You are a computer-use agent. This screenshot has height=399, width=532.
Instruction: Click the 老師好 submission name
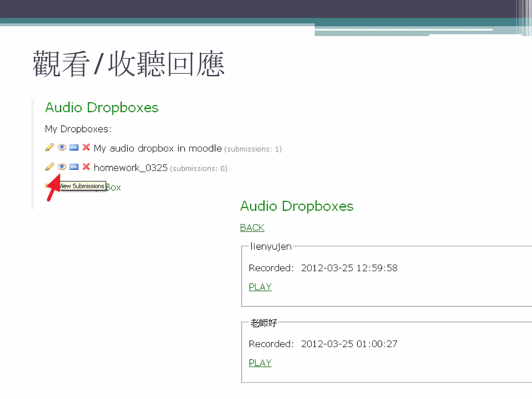tap(263, 323)
